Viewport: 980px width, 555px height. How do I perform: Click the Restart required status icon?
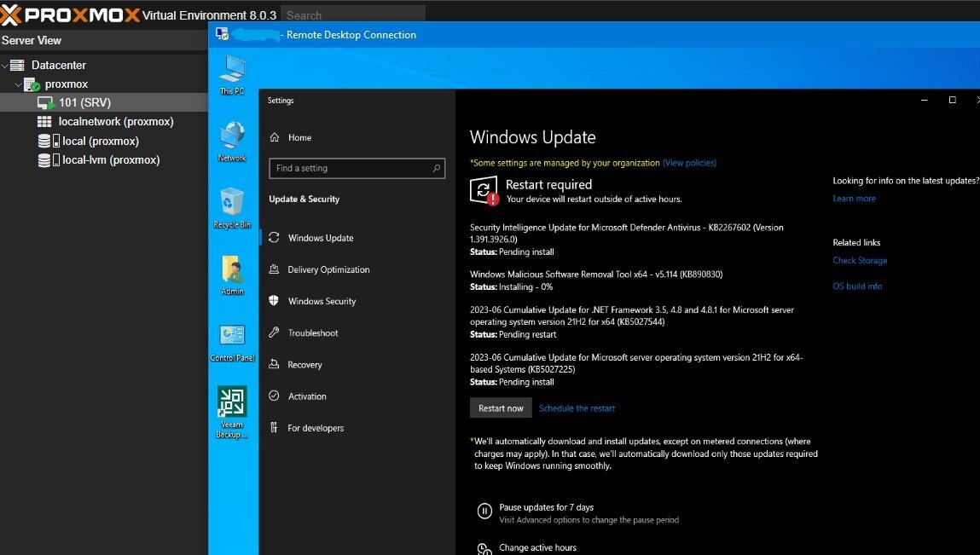pos(484,191)
